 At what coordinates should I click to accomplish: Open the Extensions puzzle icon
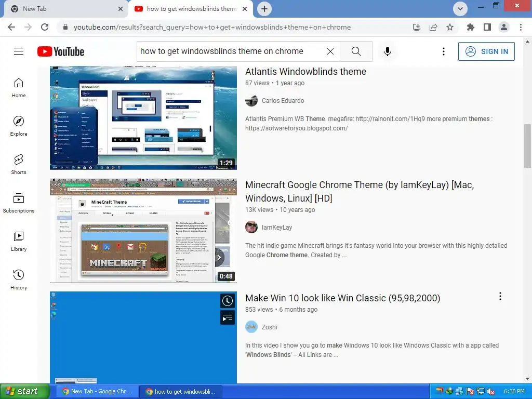470,27
